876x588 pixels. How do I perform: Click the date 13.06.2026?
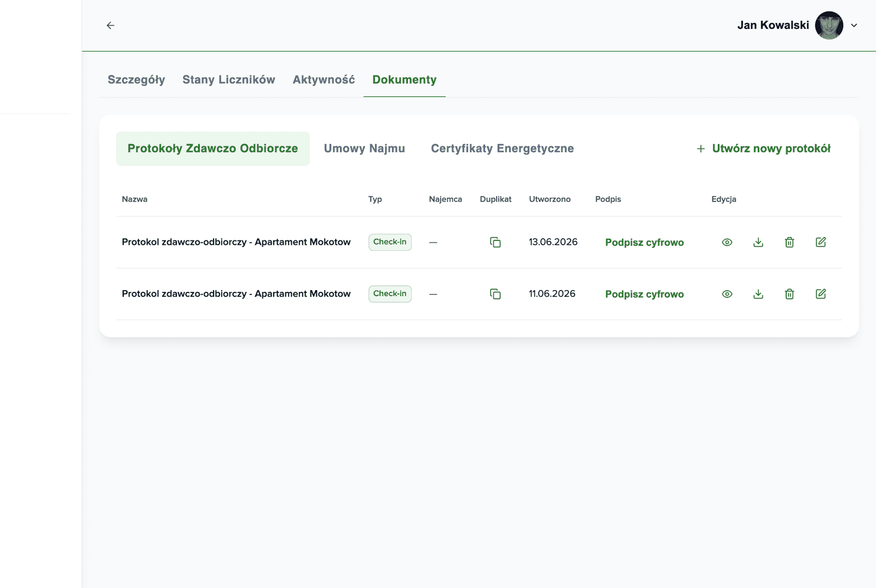click(553, 242)
